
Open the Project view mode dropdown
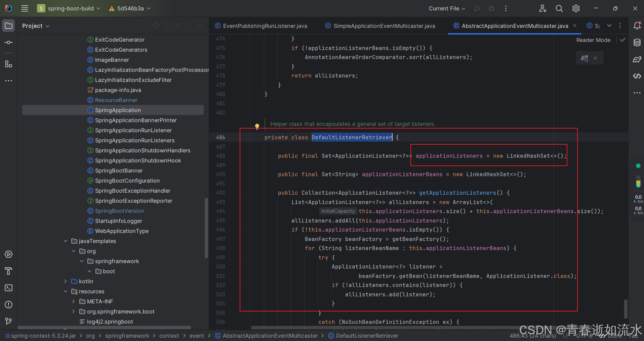pos(36,26)
